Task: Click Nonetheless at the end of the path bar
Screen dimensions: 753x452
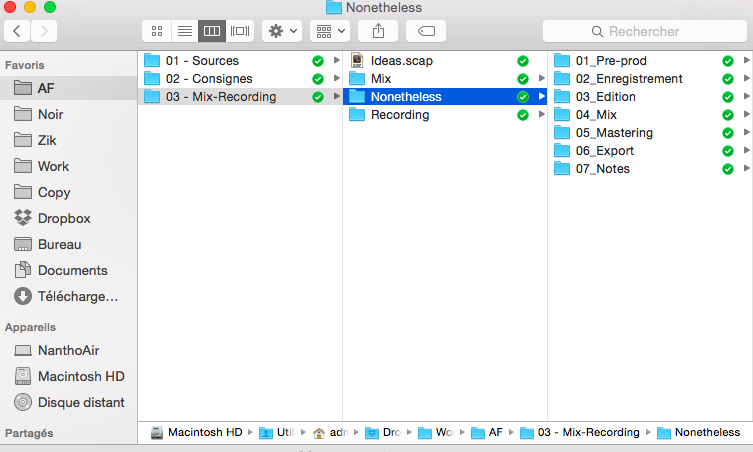Action: [698, 432]
